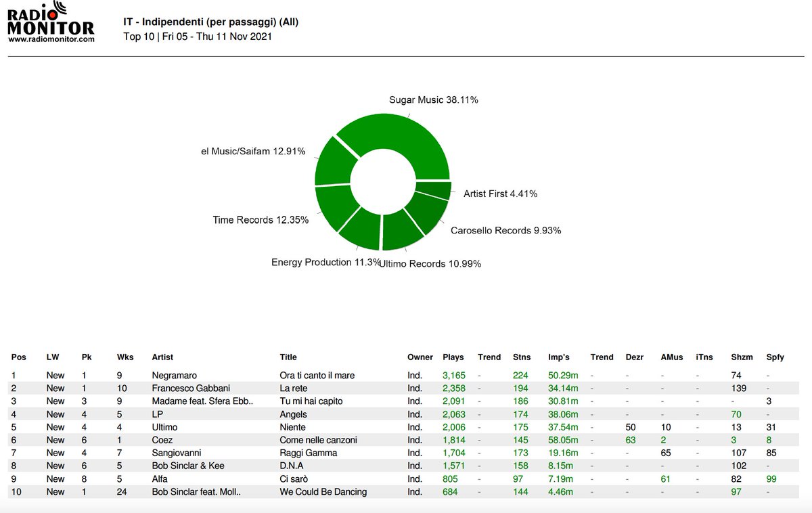Click title Angels
Image resolution: width=812 pixels, height=513 pixels.
pyautogui.click(x=294, y=414)
